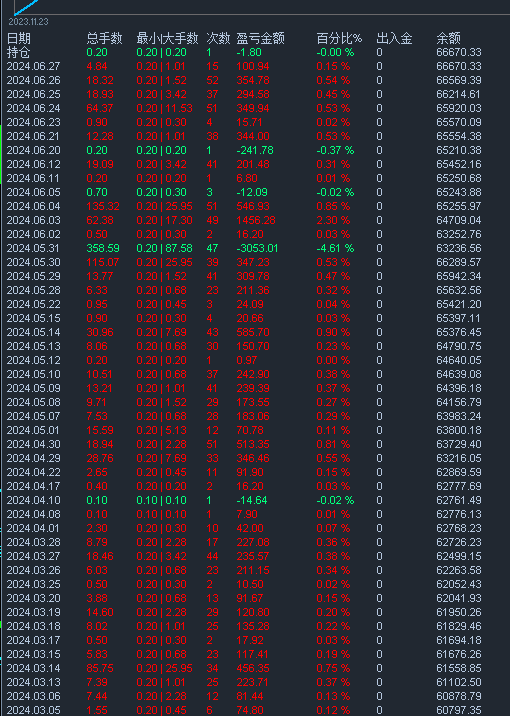Click the 358.59 total lots value
Image resolution: width=510 pixels, height=716 pixels.
[x=103, y=248]
